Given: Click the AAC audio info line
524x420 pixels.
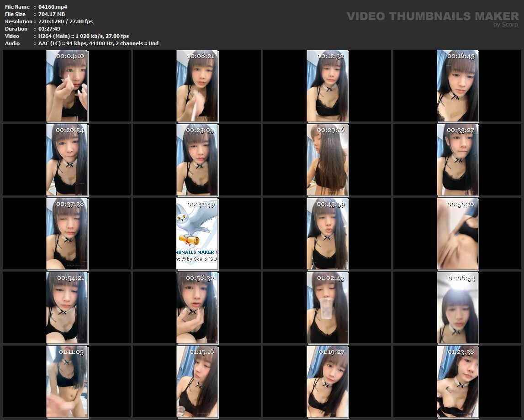Looking at the screenshot, I should [98, 43].
